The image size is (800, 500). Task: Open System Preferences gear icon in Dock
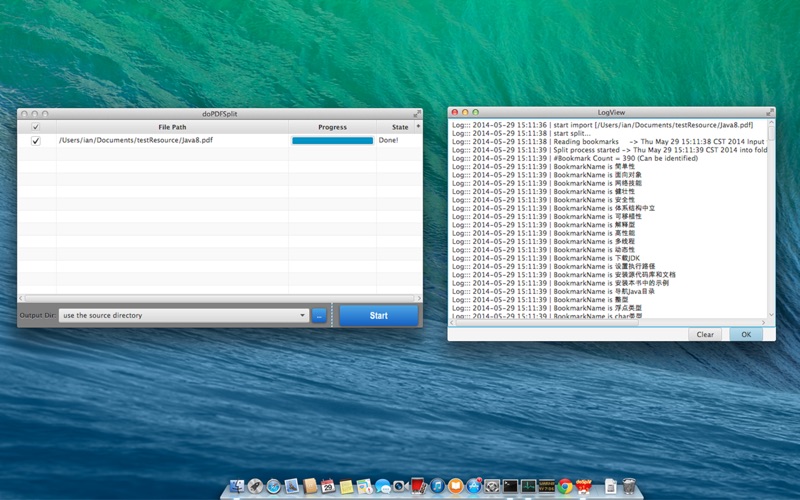pos(492,486)
